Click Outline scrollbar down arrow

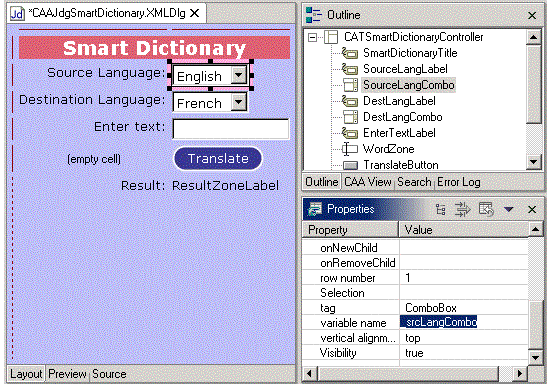(533, 161)
